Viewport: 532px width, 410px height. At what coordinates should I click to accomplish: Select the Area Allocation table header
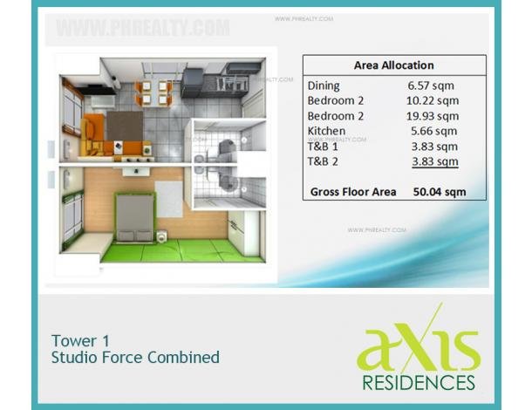pyautogui.click(x=393, y=65)
